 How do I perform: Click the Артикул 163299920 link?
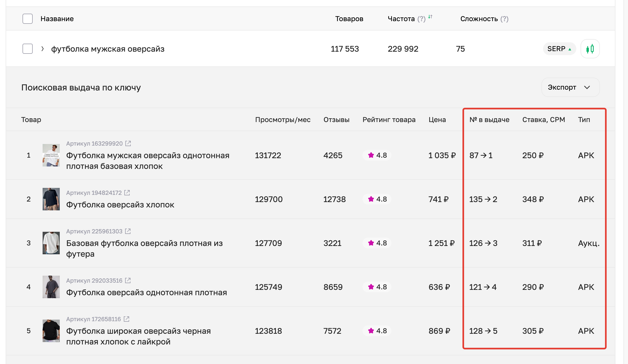(x=95, y=143)
